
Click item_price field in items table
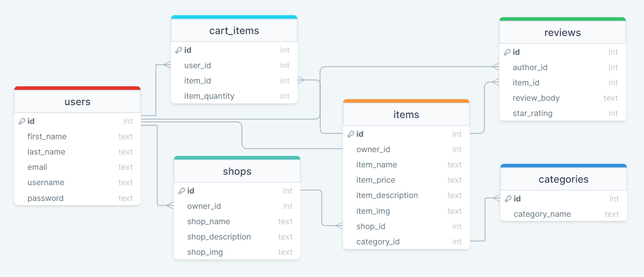coord(407,180)
